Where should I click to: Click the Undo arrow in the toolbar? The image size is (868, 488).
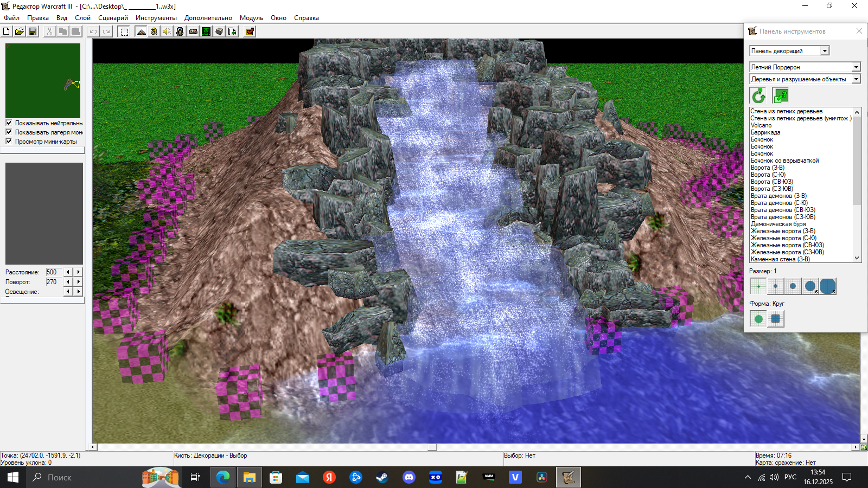(93, 31)
